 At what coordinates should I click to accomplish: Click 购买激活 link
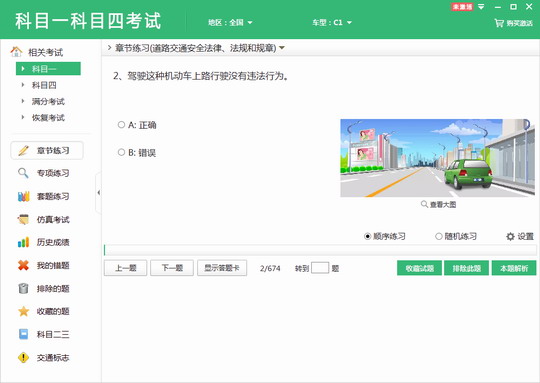(x=519, y=23)
